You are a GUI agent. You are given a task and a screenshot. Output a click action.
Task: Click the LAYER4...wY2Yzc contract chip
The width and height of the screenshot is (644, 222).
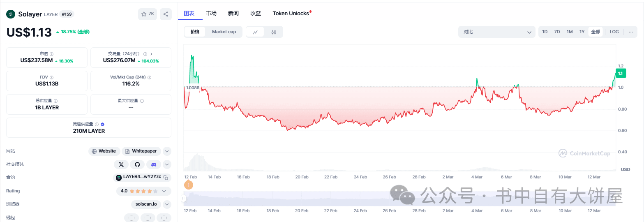coord(142,178)
